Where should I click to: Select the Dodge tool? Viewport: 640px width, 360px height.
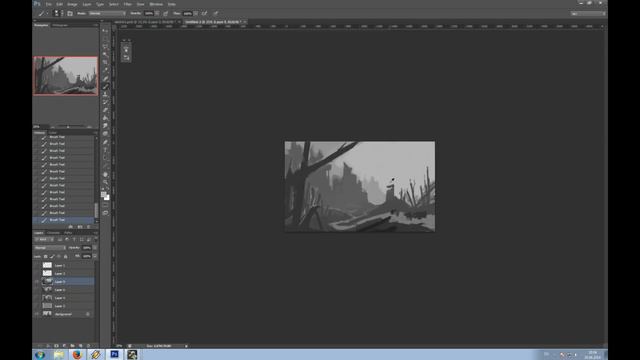pos(105,134)
